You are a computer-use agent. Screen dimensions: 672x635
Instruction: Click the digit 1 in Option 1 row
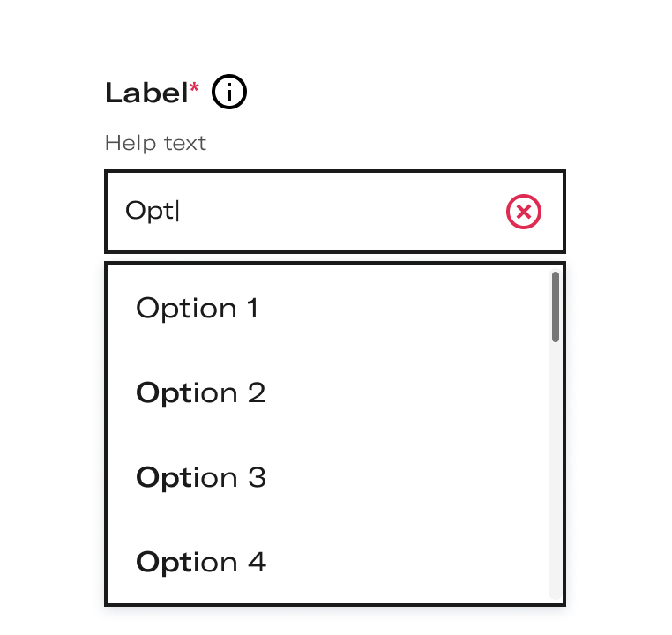(x=252, y=308)
